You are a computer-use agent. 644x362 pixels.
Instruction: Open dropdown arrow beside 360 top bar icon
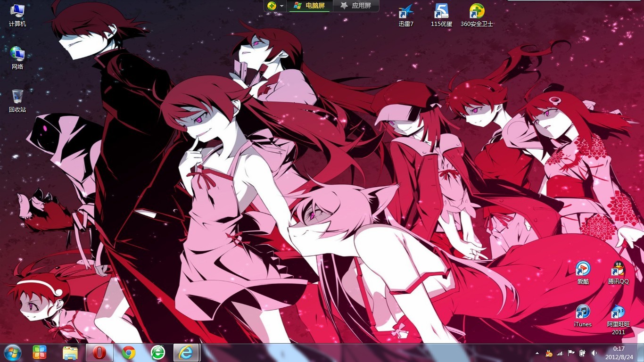(282, 6)
